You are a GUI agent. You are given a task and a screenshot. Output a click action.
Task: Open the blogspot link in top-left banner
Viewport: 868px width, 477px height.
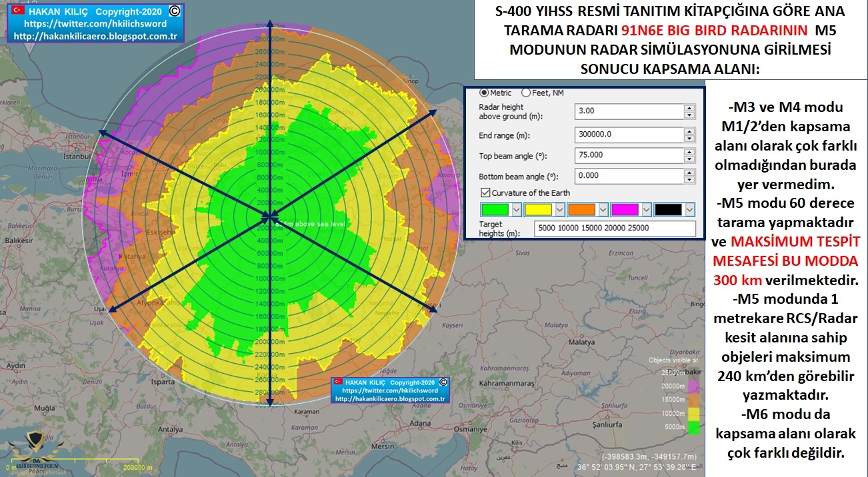pos(93,35)
